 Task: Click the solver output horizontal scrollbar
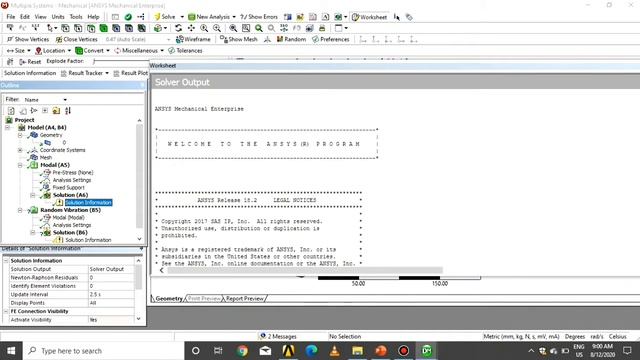tap(305, 270)
